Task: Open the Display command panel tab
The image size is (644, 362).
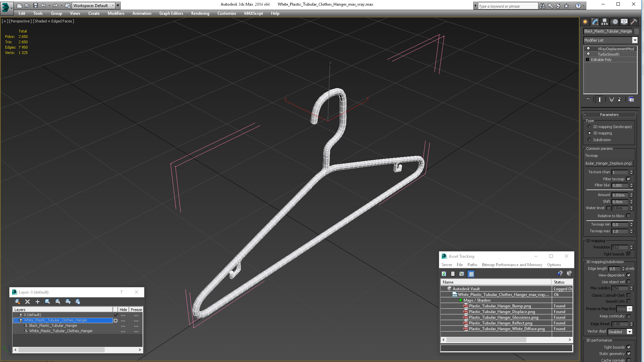Action: pyautogui.click(x=624, y=22)
